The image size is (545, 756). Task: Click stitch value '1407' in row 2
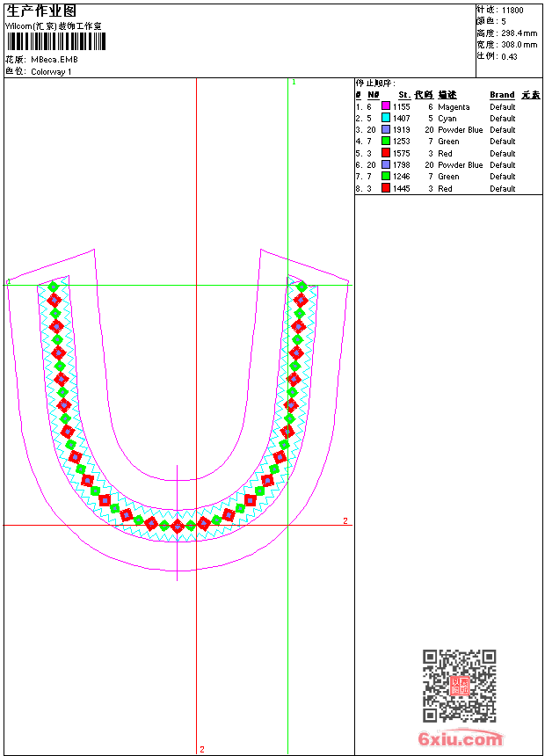401,118
